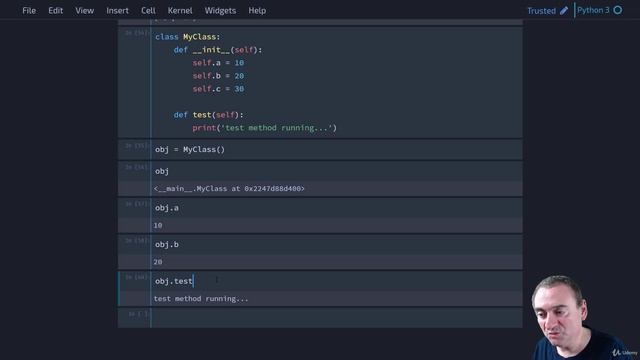
Task: Open the Insert menu
Action: coord(118,11)
